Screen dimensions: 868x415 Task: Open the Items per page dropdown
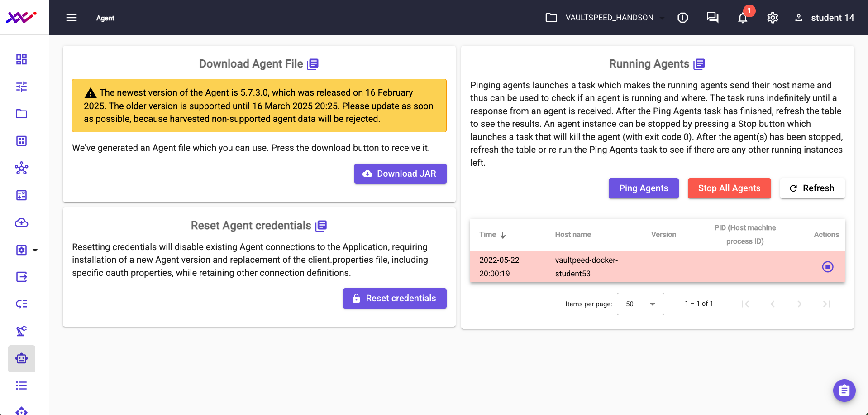[x=640, y=304]
